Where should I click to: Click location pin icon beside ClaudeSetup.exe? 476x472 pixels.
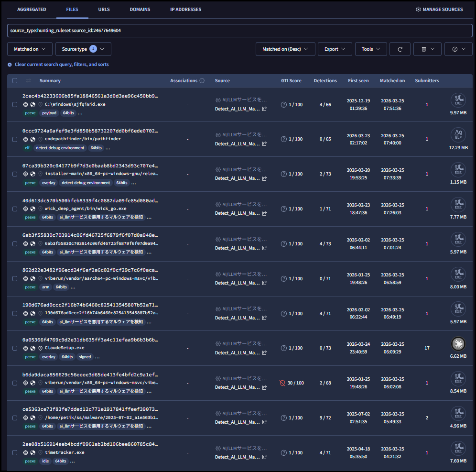point(40,348)
